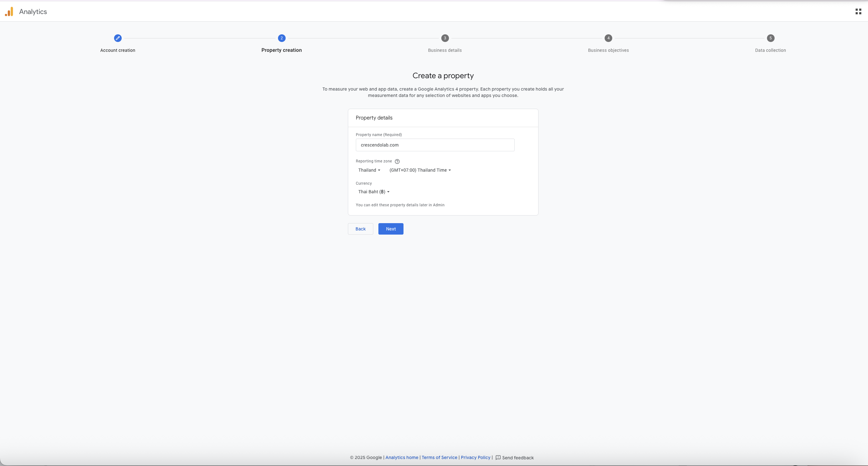Viewport: 868px width, 466px height.
Task: Click the Analytics logo icon
Action: [x=9, y=11]
